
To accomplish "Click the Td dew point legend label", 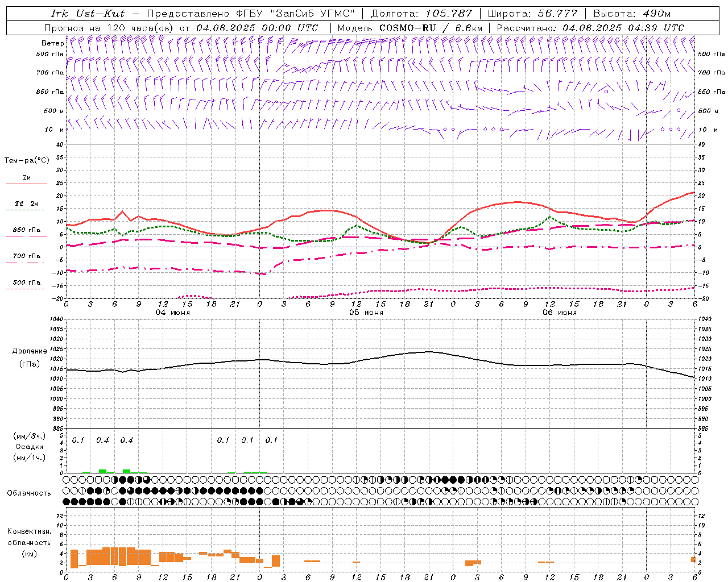I will click(27, 203).
